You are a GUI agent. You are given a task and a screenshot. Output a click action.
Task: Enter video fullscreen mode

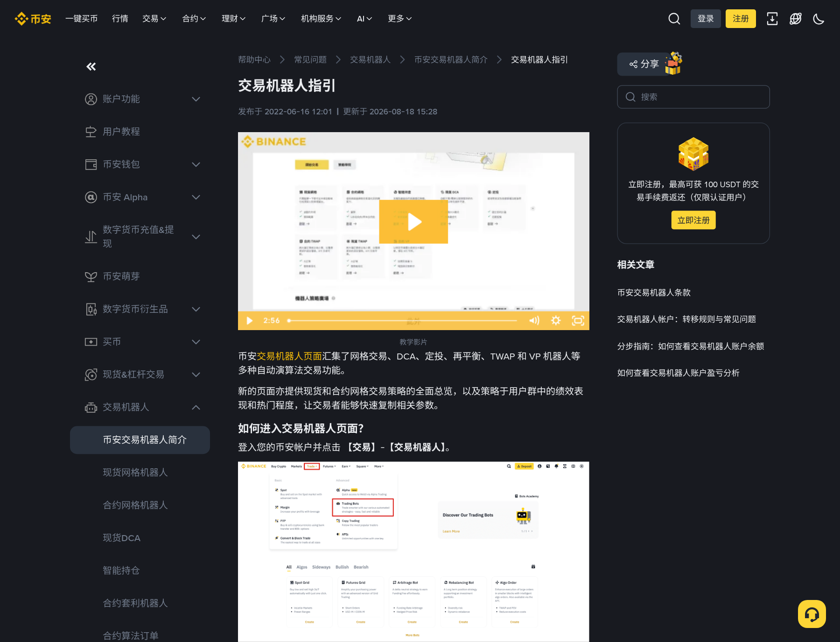pos(578,321)
